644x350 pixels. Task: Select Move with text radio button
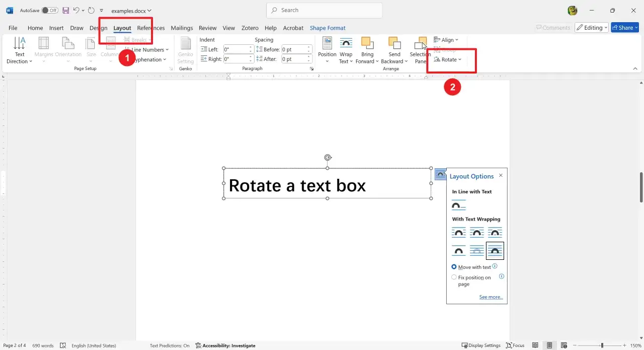coord(454,267)
